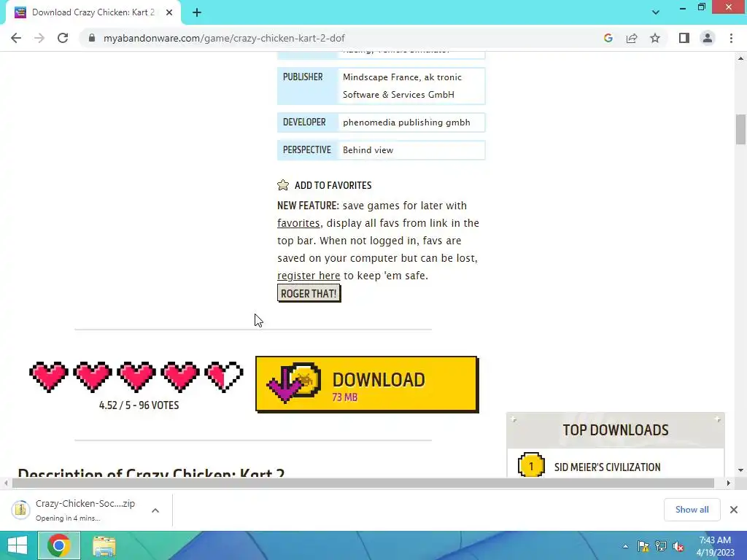Rate four hearts with fourth heart
The image size is (747, 560).
(x=180, y=376)
